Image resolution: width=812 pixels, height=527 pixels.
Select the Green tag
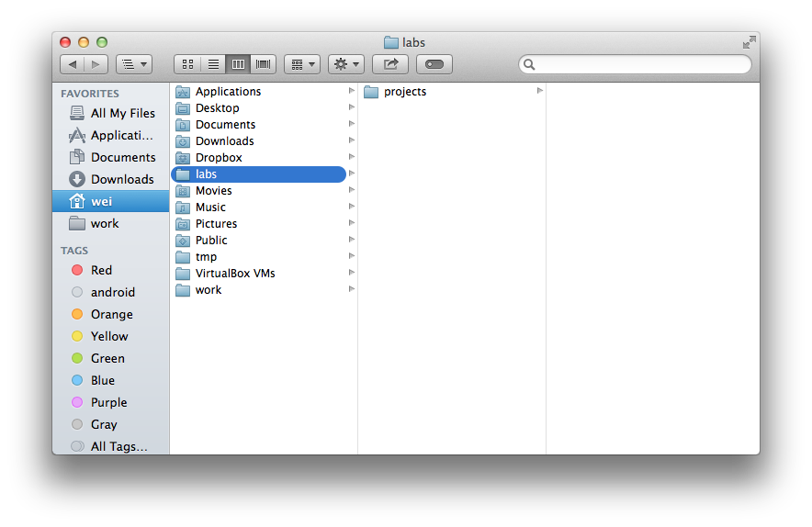pyautogui.click(x=112, y=358)
